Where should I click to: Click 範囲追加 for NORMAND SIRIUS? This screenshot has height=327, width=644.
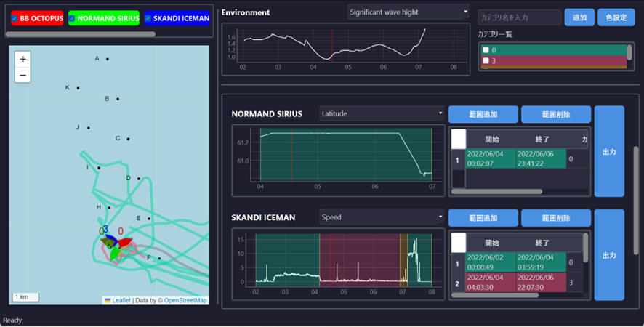(x=483, y=114)
